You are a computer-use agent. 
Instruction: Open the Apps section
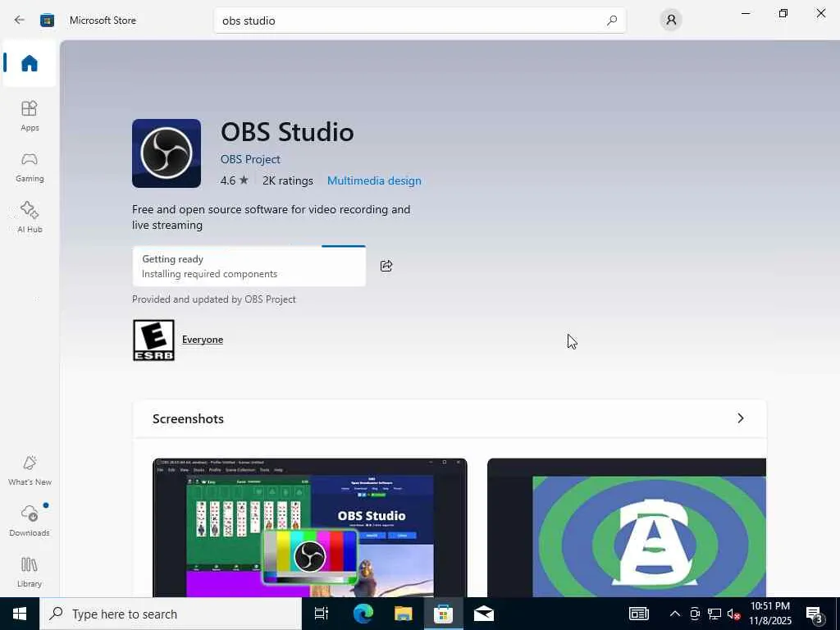click(x=30, y=115)
